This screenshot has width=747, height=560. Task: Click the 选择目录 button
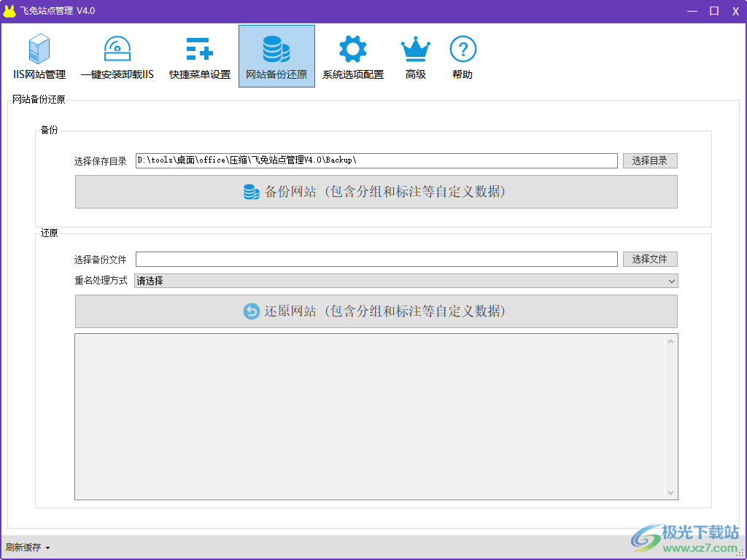(x=649, y=160)
